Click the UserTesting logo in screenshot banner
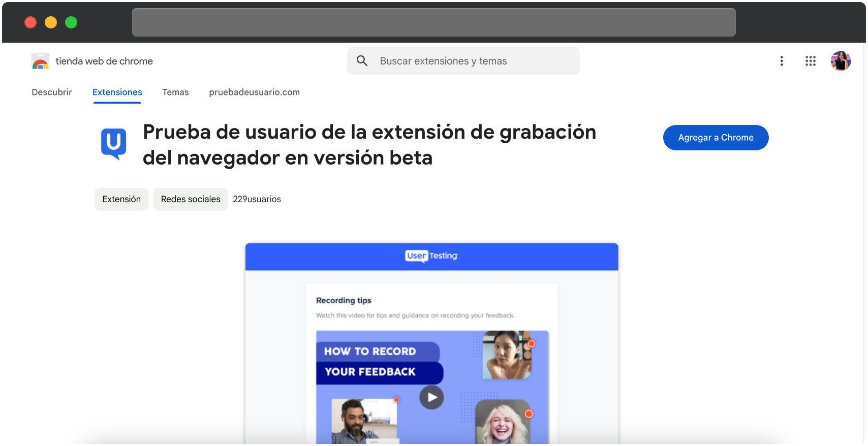The image size is (868, 446). coord(431,256)
